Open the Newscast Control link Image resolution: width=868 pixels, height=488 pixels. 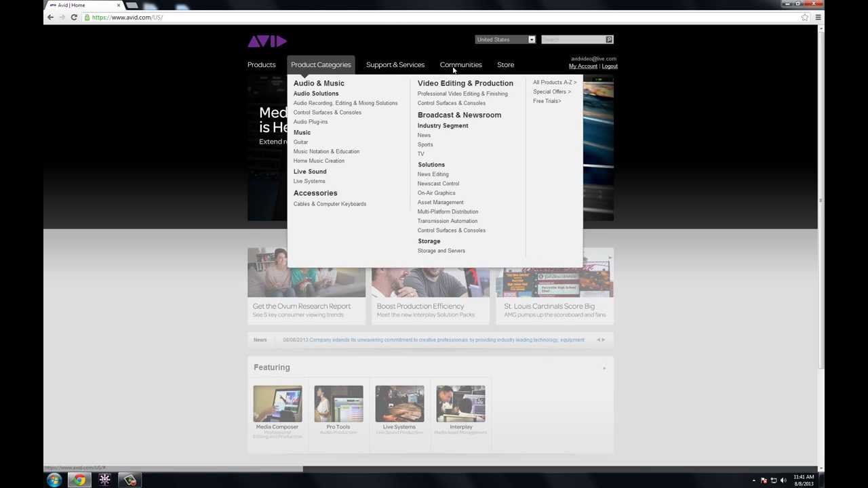click(438, 184)
